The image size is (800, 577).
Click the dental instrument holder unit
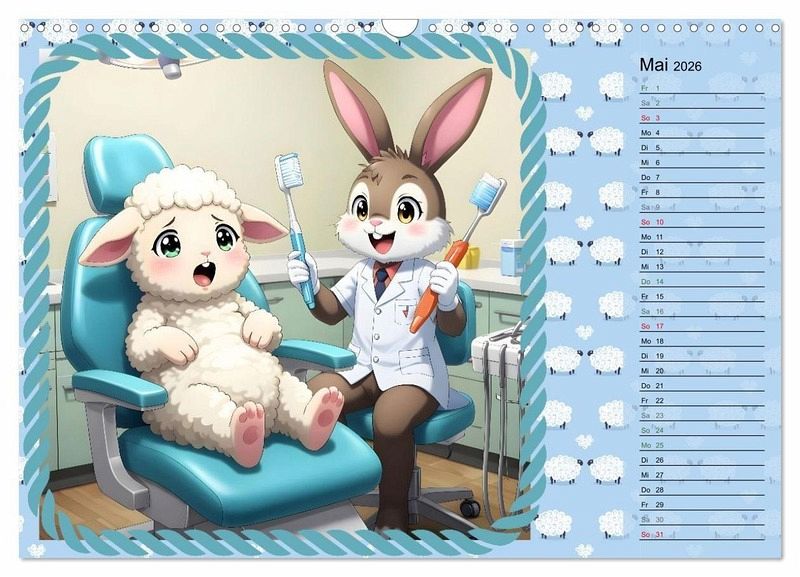pos(496,352)
